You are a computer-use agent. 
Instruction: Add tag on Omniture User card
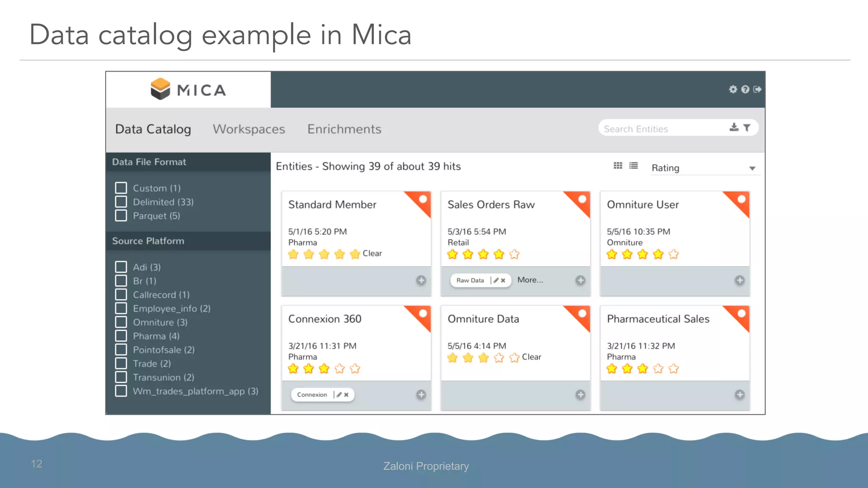[x=740, y=280]
